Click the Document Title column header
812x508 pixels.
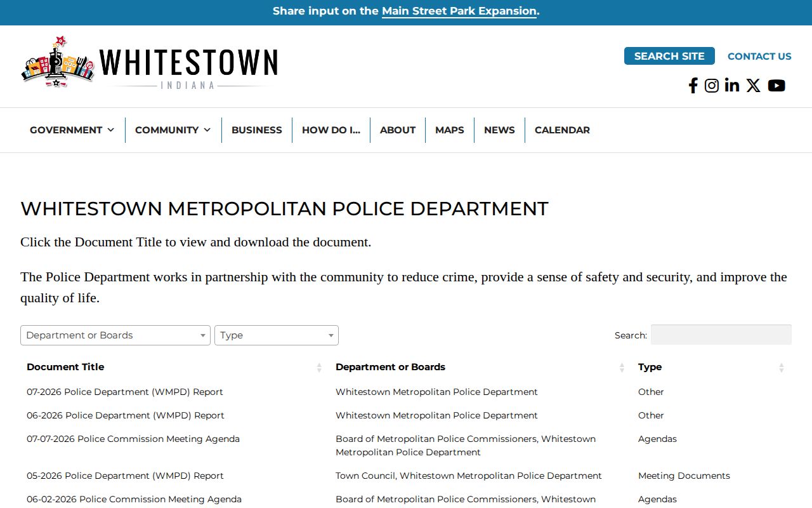(x=65, y=367)
